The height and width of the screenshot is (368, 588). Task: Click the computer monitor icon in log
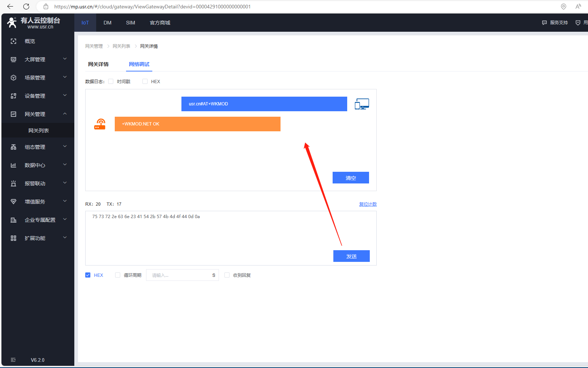pos(362,104)
